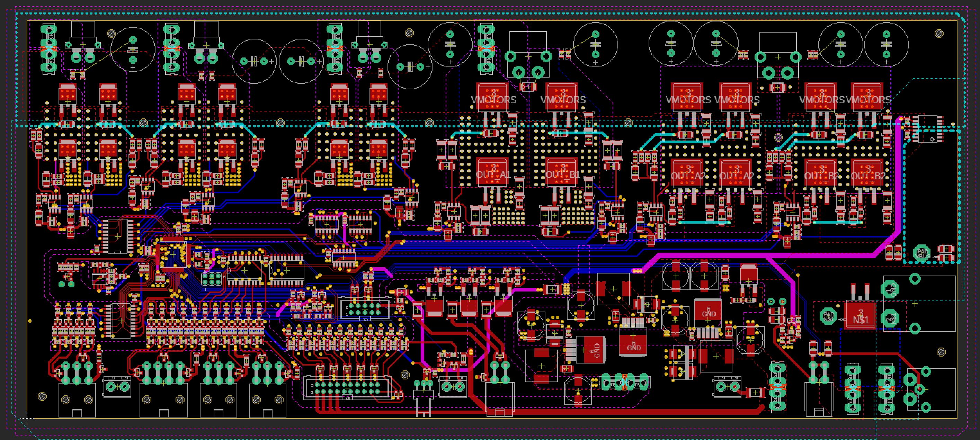
Task: Click the origin crosshair at bottom-left corner
Action: (x=27, y=418)
